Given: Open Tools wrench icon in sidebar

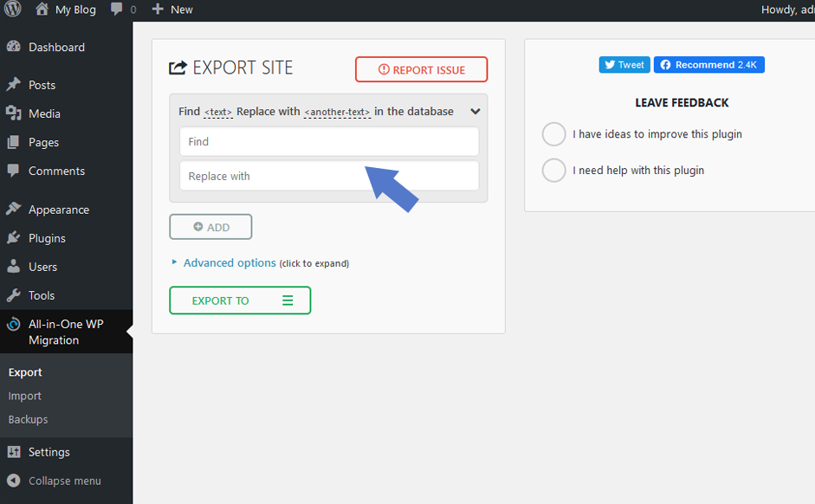Looking at the screenshot, I should [14, 295].
